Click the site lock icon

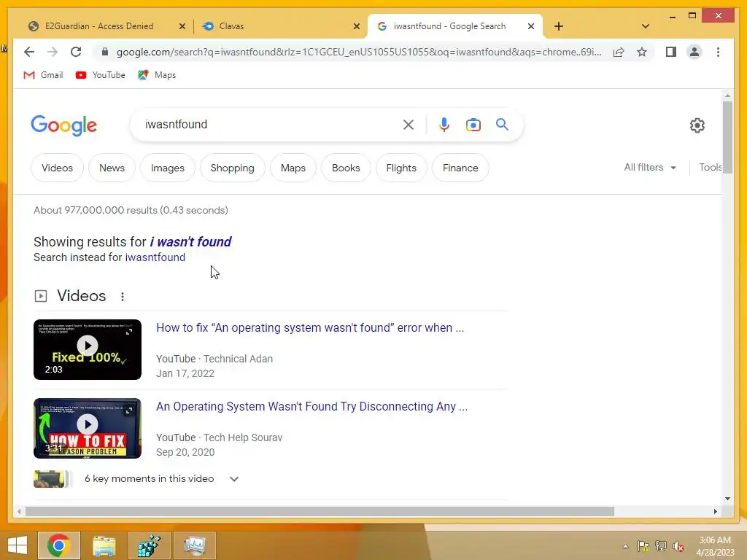[x=105, y=52]
